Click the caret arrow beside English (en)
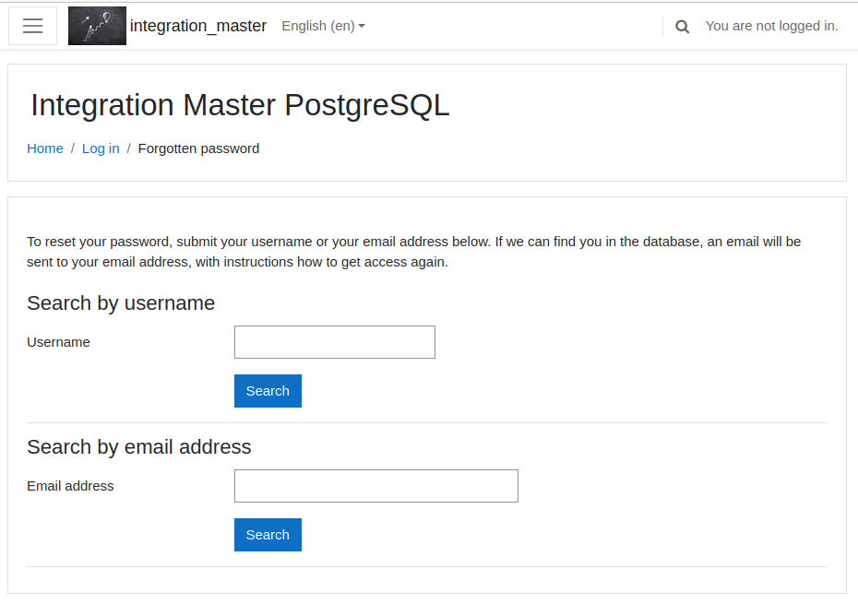Image resolution: width=858 pixels, height=616 pixels. [x=362, y=26]
